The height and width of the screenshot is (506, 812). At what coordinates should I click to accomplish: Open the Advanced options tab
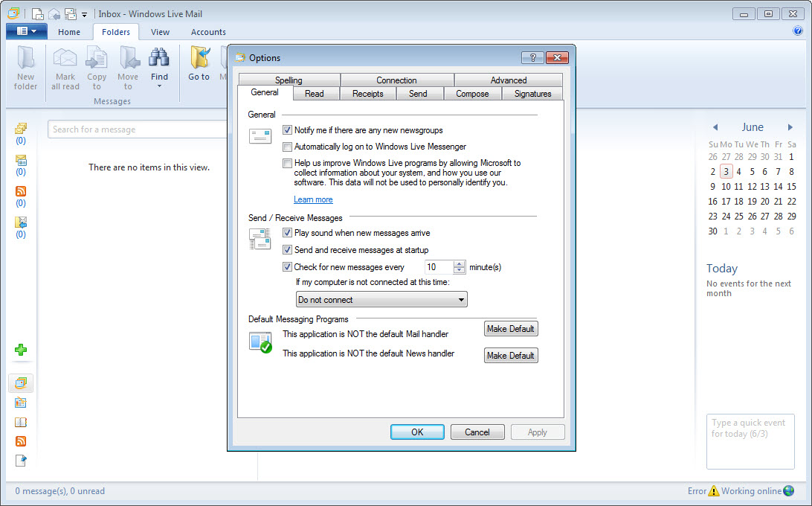coord(508,80)
